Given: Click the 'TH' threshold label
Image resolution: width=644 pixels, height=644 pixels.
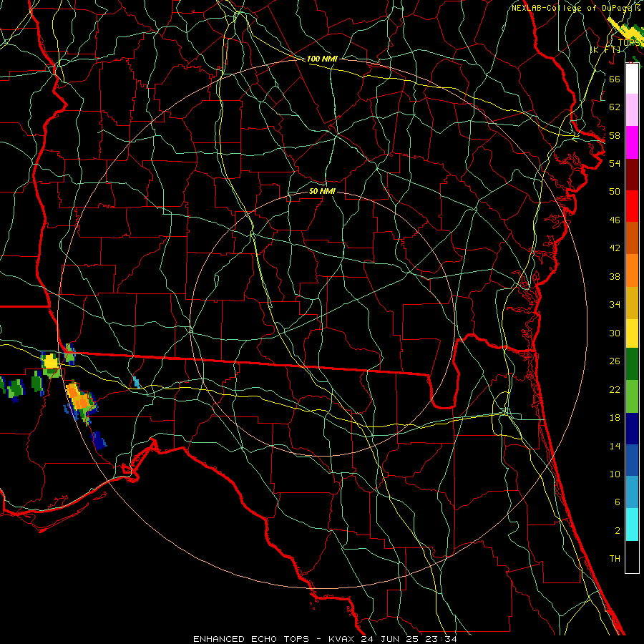Looking at the screenshot, I should (615, 559).
